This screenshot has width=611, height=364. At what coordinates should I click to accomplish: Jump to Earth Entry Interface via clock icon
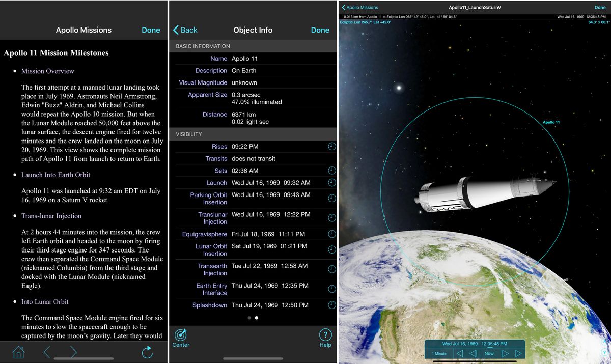331,289
